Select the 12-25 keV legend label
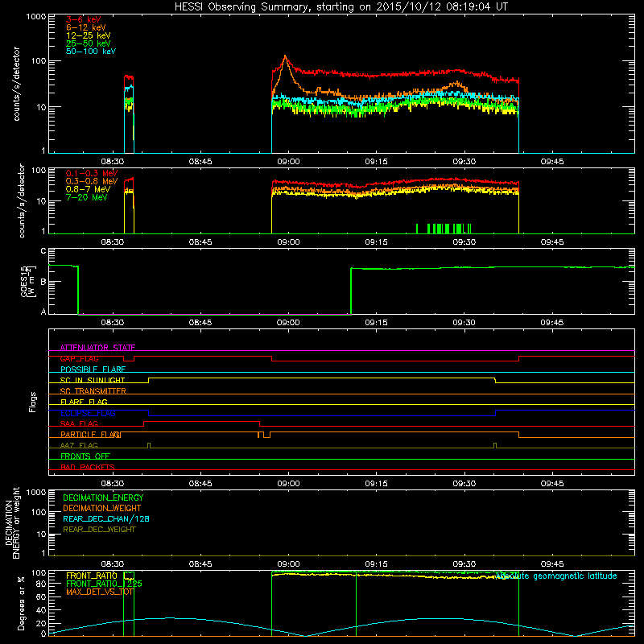Viewport: 644px width, 644px height. click(x=88, y=35)
